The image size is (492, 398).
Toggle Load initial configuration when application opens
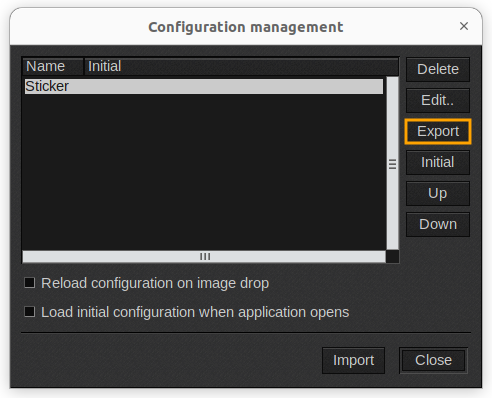click(30, 312)
